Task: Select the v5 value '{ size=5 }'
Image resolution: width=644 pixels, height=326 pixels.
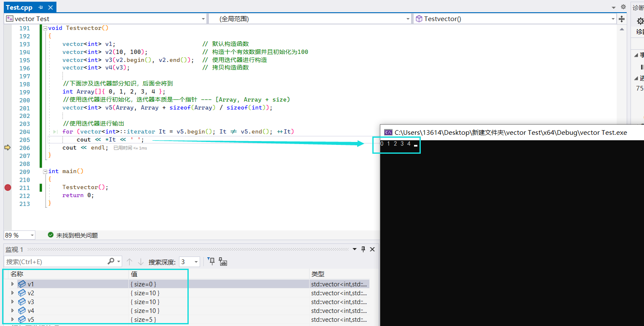Action: coord(144,320)
